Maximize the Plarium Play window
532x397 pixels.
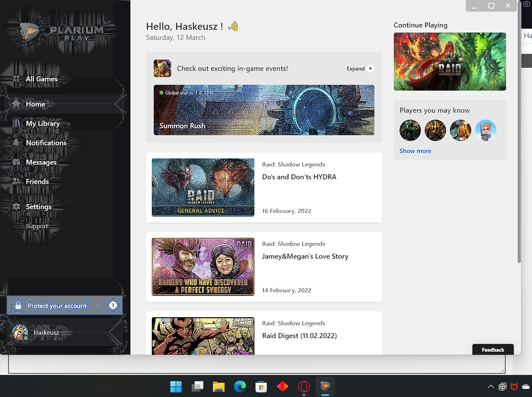491,6
